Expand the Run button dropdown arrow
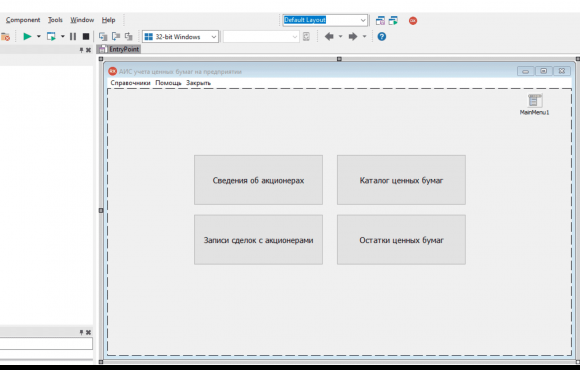The height and width of the screenshot is (370, 580). click(38, 36)
